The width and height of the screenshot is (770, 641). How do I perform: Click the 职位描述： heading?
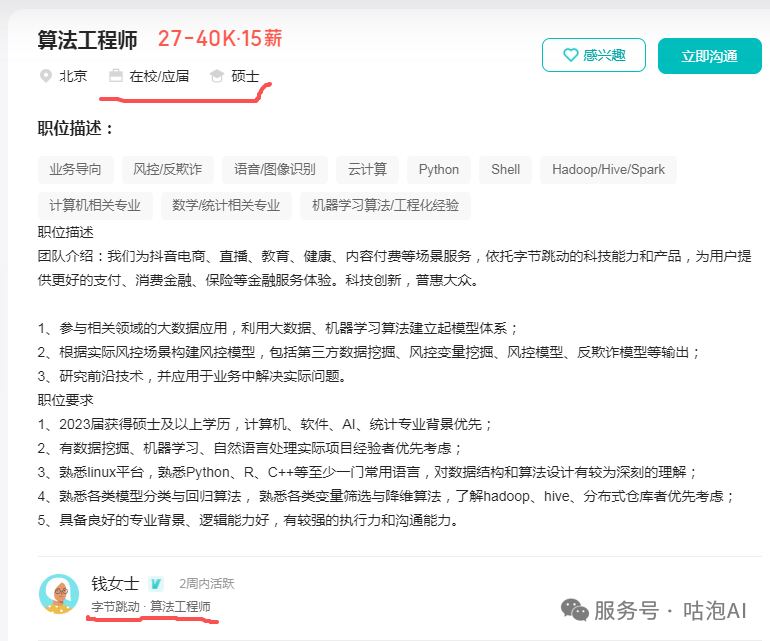click(76, 129)
